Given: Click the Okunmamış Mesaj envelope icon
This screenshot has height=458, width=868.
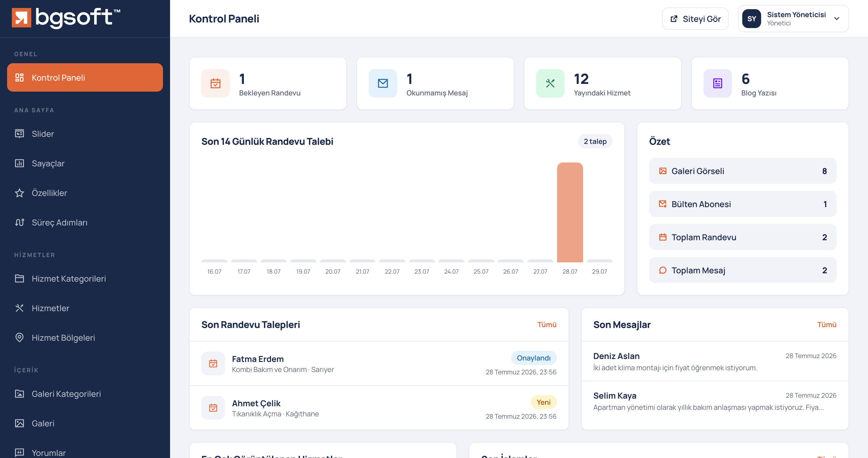Looking at the screenshot, I should (x=383, y=83).
